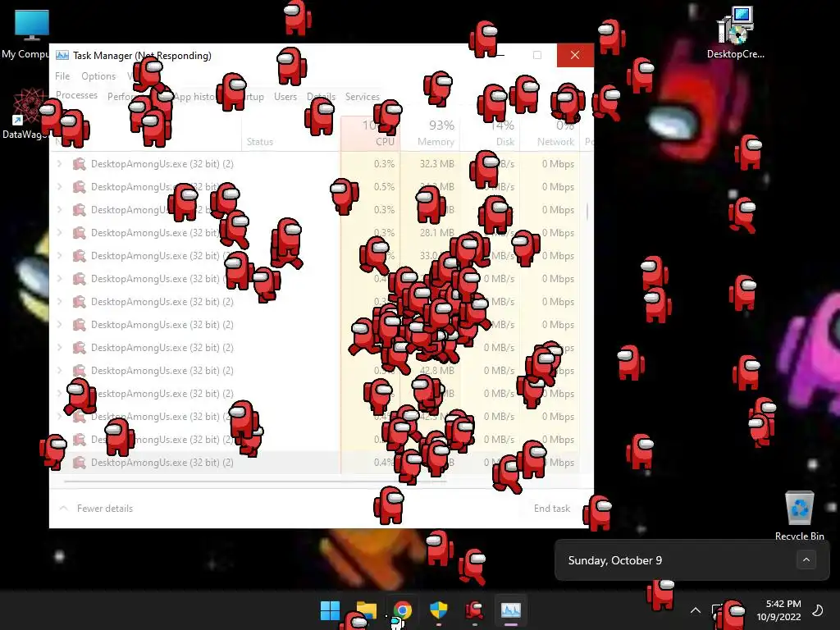Viewport: 840px width, 630px height.
Task: Expand the highlighted bottom DesktopAmongUs.exe row
Action: coord(59,463)
